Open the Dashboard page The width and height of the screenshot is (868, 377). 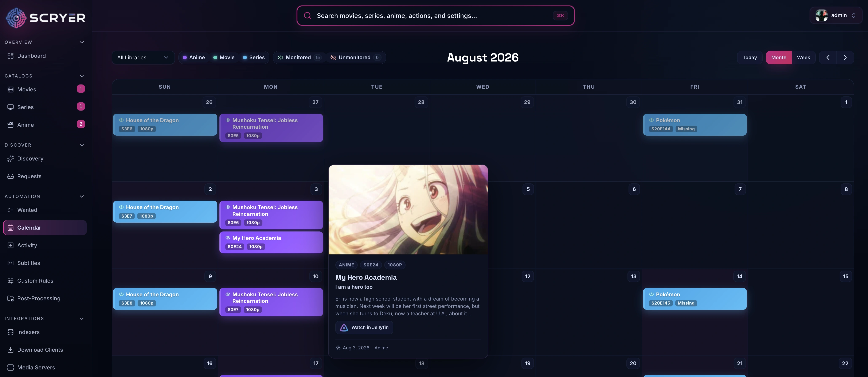(45, 56)
